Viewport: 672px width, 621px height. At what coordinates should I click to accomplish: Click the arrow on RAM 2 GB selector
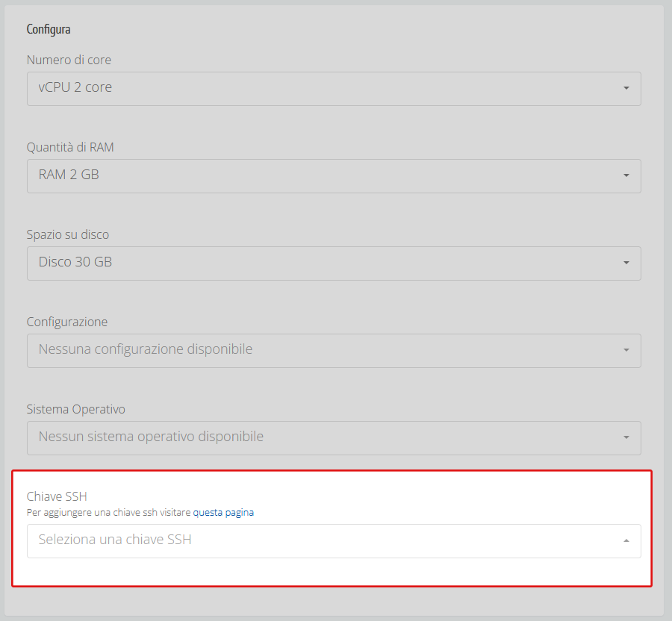pos(626,175)
